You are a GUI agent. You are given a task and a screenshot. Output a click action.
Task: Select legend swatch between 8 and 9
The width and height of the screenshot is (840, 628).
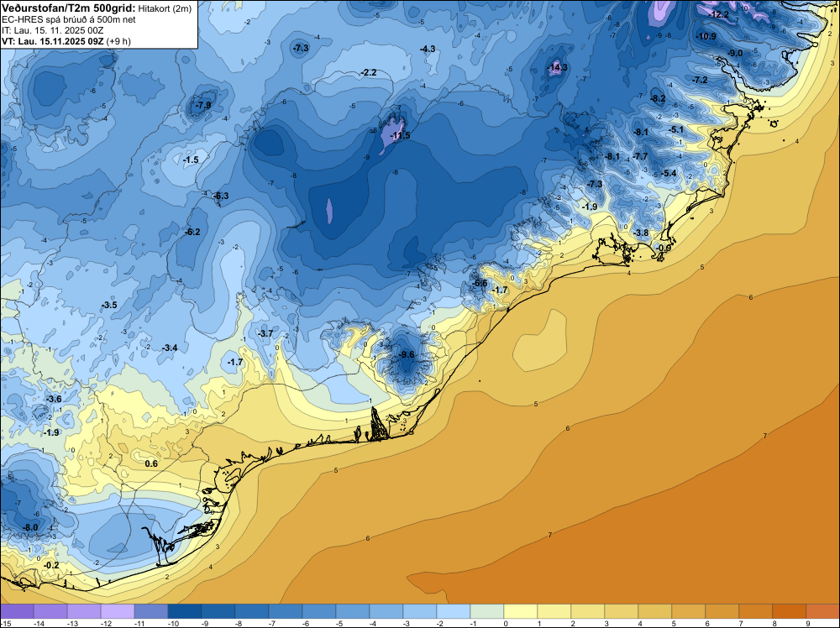click(789, 611)
